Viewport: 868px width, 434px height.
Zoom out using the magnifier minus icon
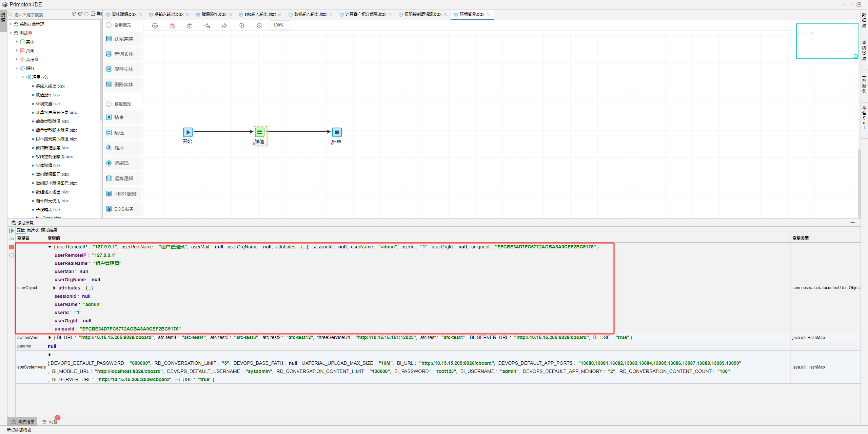tap(259, 26)
